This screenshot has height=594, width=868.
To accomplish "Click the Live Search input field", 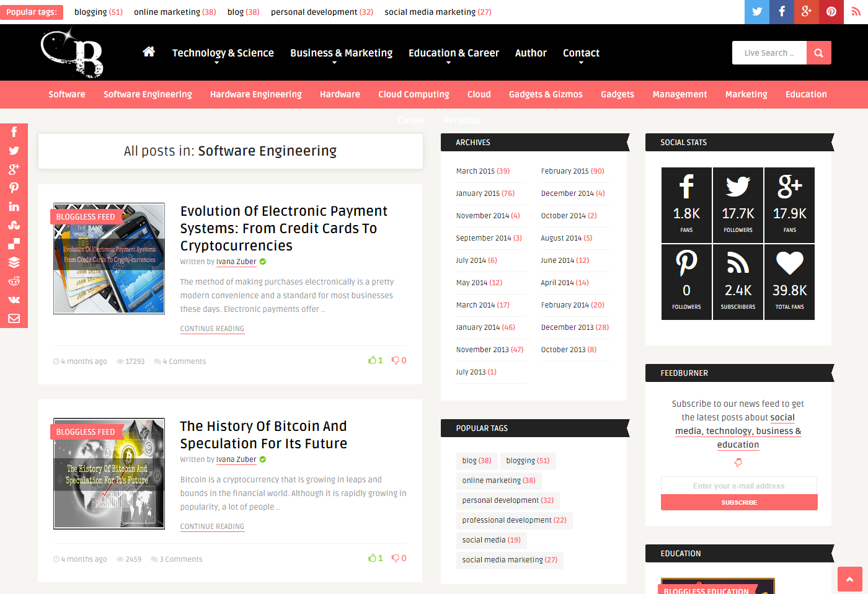I will pyautogui.click(x=769, y=53).
